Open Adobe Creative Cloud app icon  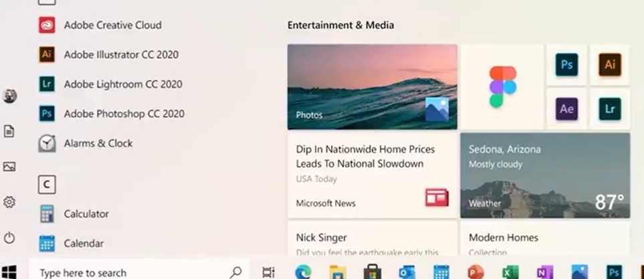[47, 25]
